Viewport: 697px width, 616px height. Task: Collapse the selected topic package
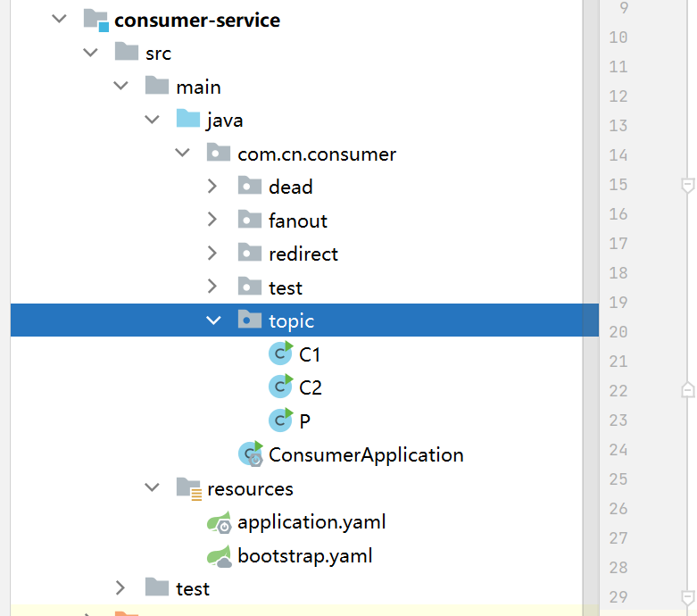click(x=213, y=320)
